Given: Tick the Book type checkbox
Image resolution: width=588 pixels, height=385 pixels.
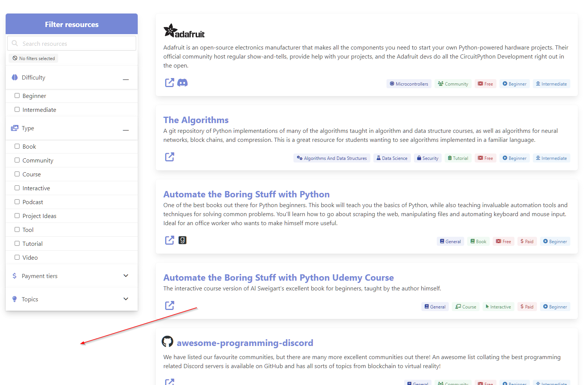Looking at the screenshot, I should [x=17, y=146].
